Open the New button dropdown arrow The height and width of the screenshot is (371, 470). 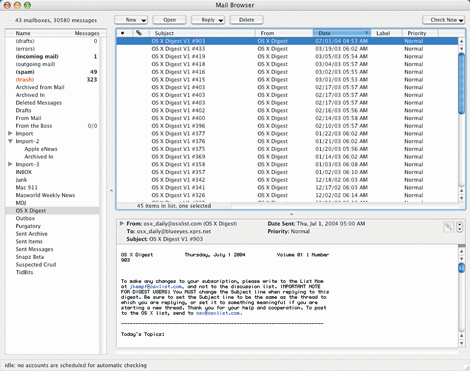(x=144, y=20)
